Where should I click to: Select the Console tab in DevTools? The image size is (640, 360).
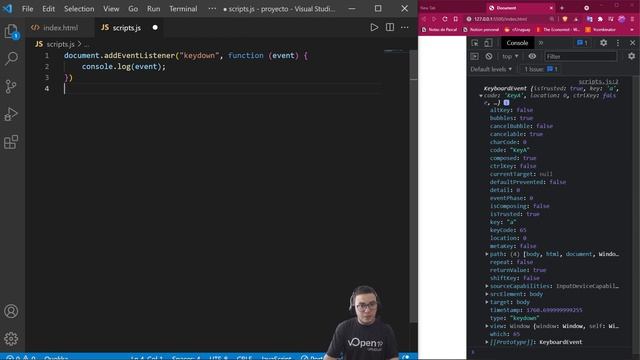click(x=517, y=43)
